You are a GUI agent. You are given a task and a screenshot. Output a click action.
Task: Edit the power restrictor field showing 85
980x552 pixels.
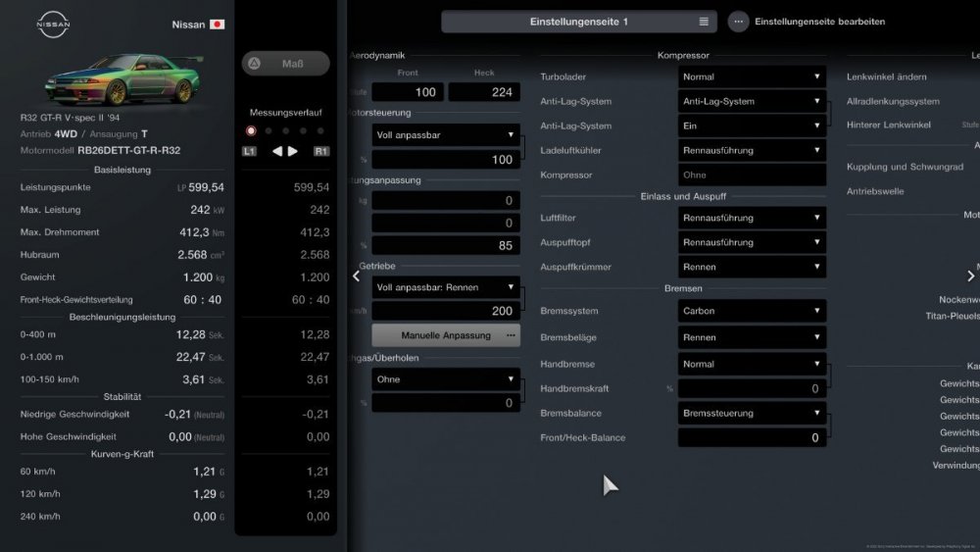446,245
